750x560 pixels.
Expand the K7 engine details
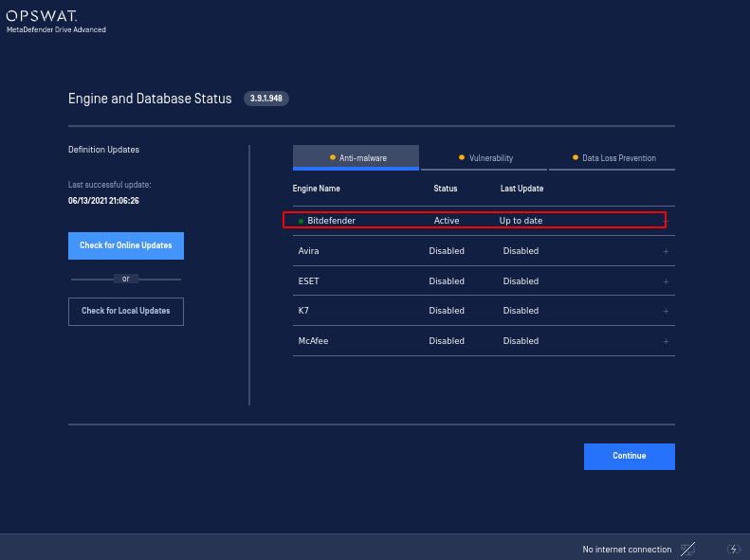(666, 311)
